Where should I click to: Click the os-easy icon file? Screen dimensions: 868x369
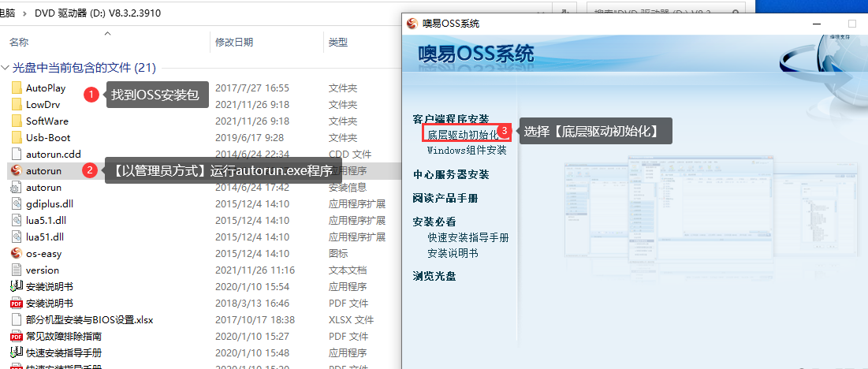43,253
